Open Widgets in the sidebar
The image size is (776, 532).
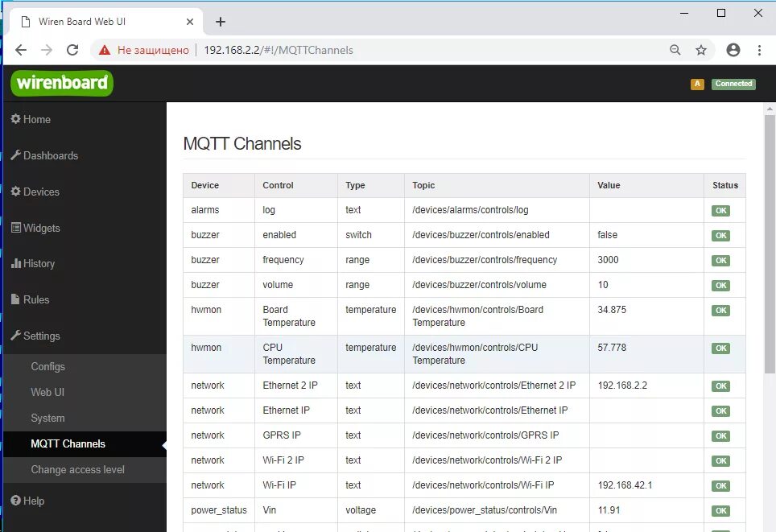[x=35, y=228]
